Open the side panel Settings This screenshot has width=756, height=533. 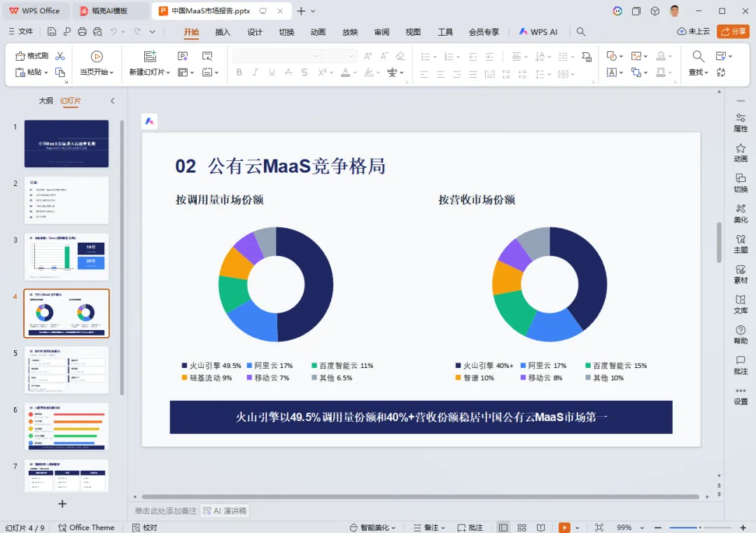(x=741, y=396)
